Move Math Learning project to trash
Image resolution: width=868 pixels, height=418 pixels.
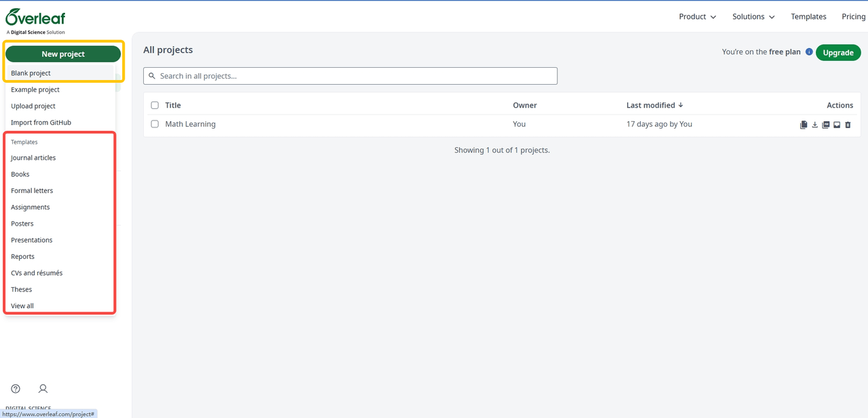tap(847, 125)
